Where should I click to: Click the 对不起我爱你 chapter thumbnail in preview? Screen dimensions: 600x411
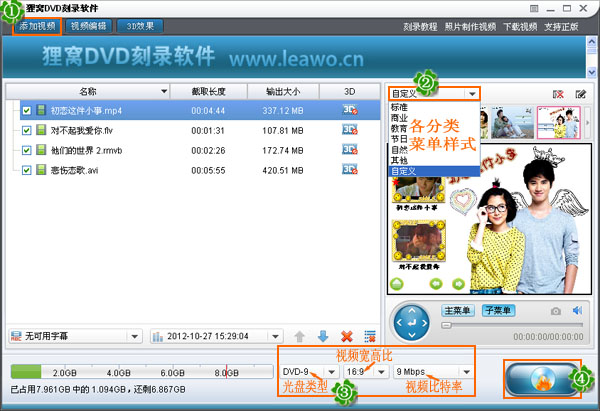coord(419,240)
